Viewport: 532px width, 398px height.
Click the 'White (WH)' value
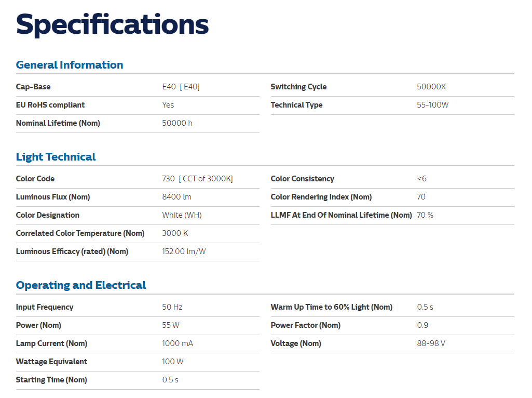tap(182, 215)
